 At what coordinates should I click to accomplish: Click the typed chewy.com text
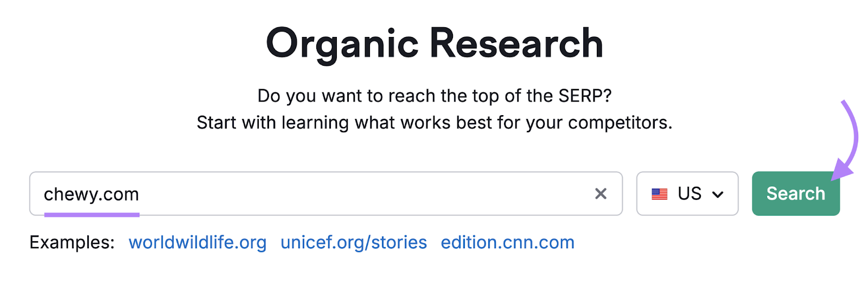click(91, 194)
